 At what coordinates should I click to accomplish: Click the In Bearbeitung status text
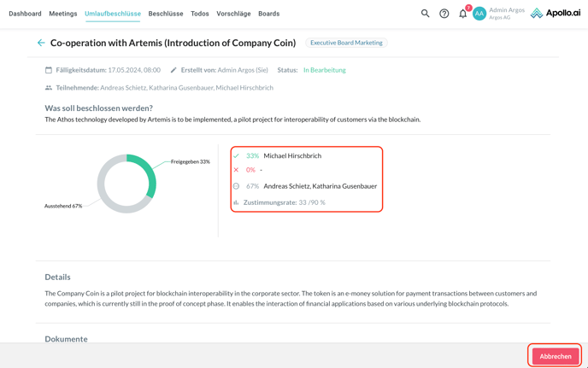(325, 70)
